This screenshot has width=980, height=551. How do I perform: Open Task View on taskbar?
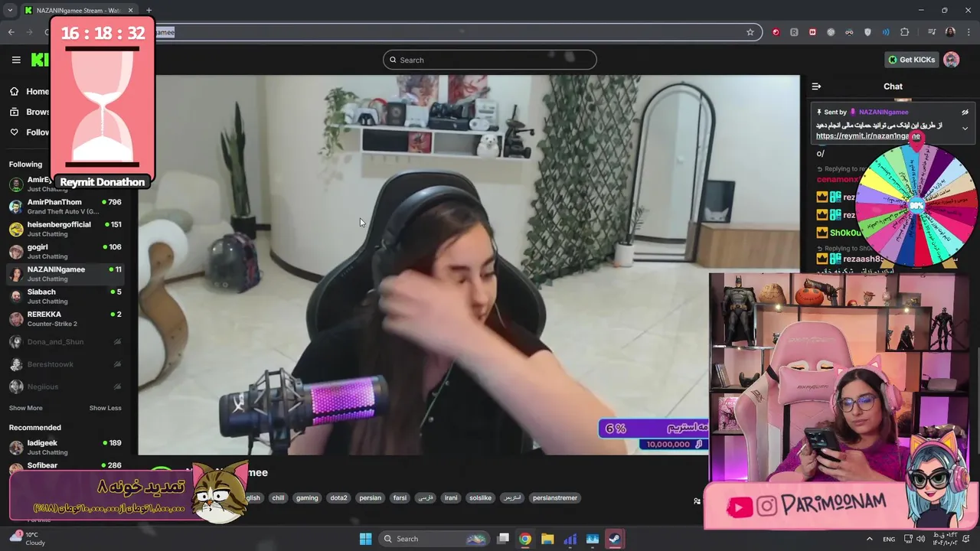point(503,539)
